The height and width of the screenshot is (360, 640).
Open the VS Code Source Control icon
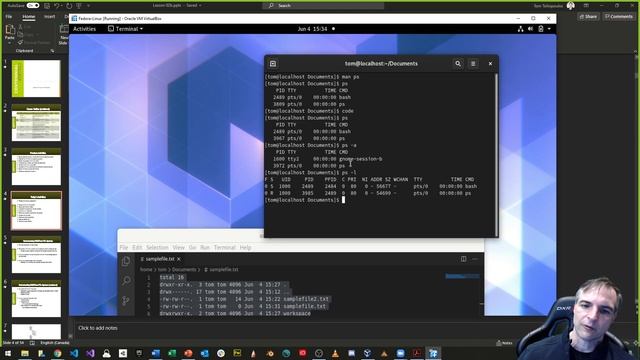tap(126, 301)
